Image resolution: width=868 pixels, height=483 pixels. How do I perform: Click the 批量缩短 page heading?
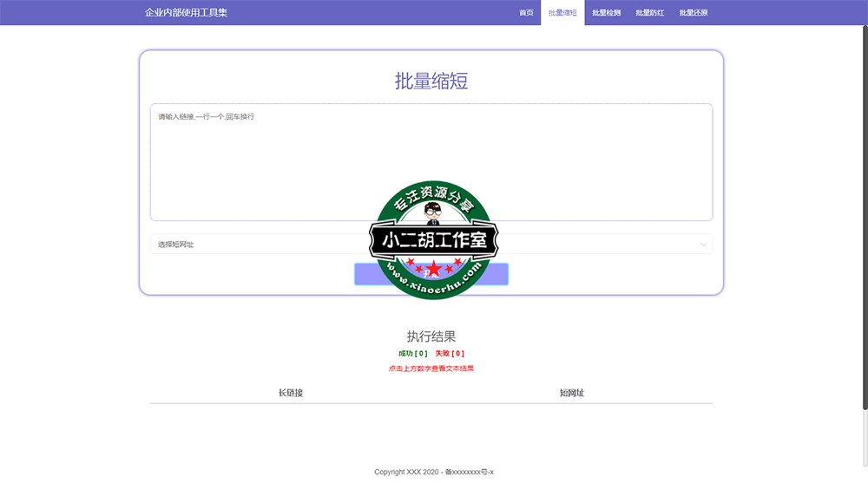pos(431,82)
